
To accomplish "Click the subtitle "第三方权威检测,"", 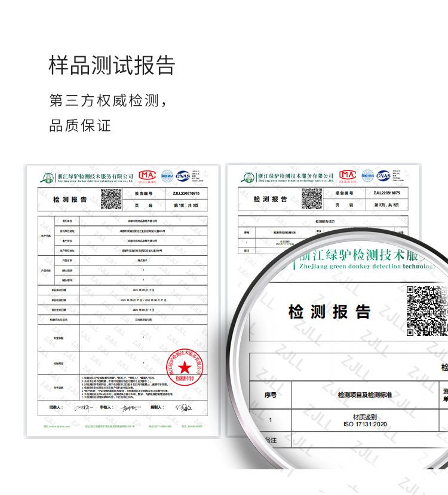I will 108,100.
